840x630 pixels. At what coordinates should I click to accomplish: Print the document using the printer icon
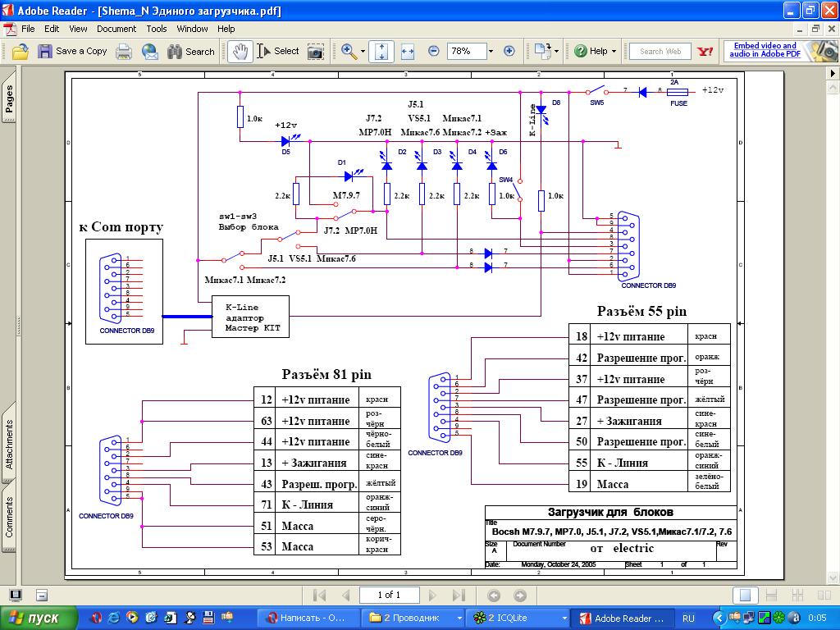point(124,52)
